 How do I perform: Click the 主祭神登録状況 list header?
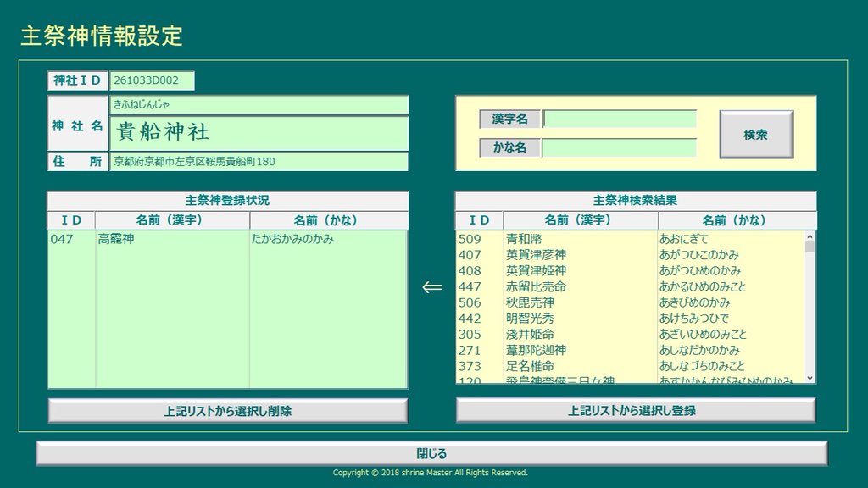[227, 200]
